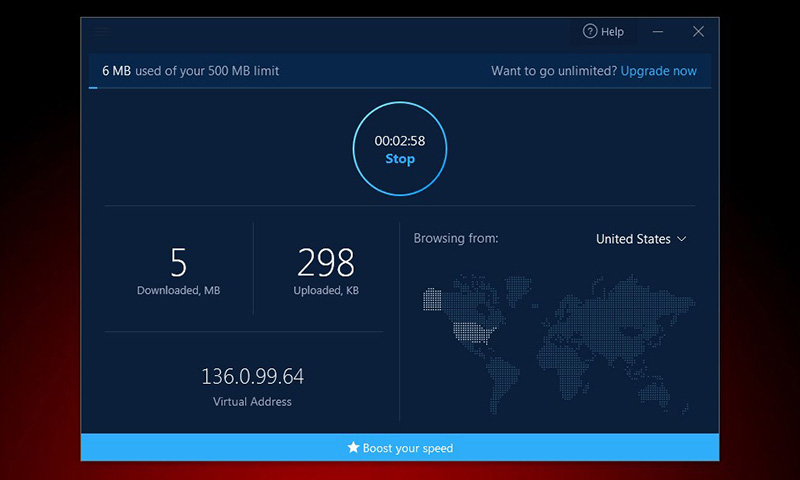This screenshot has height=480, width=800.
Task: Click the Upgrade now link
Action: 658,71
